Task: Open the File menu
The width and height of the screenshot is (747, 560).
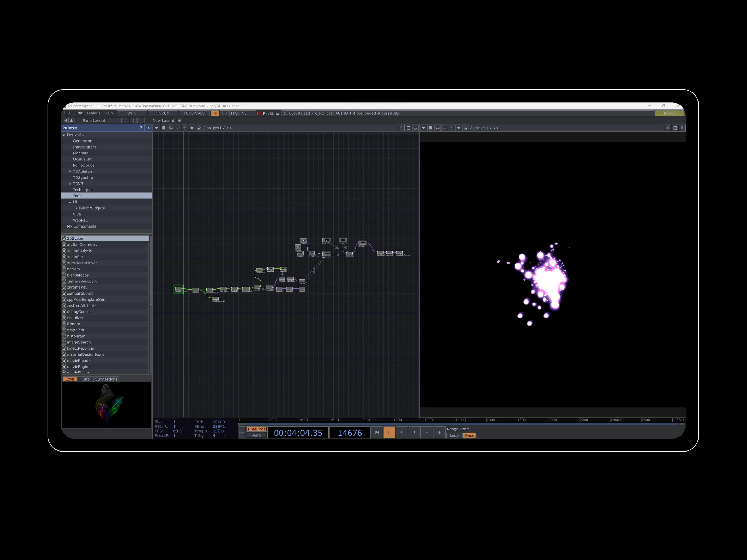Action: [67, 113]
